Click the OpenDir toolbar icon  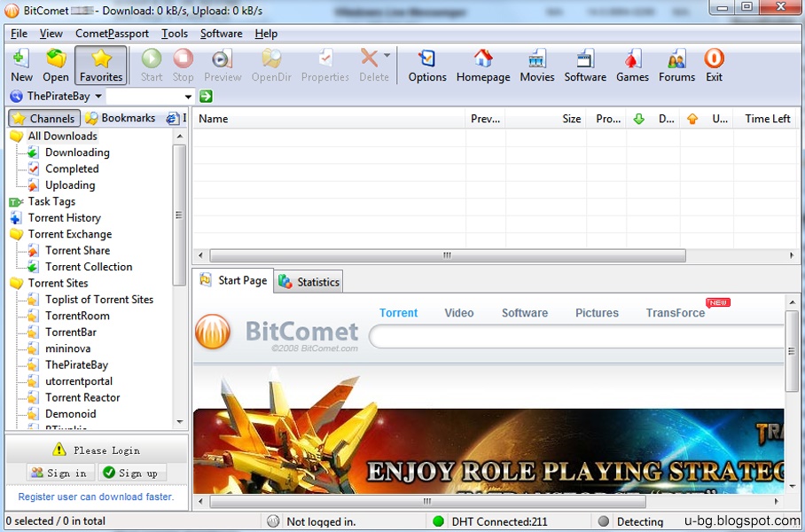click(x=271, y=66)
